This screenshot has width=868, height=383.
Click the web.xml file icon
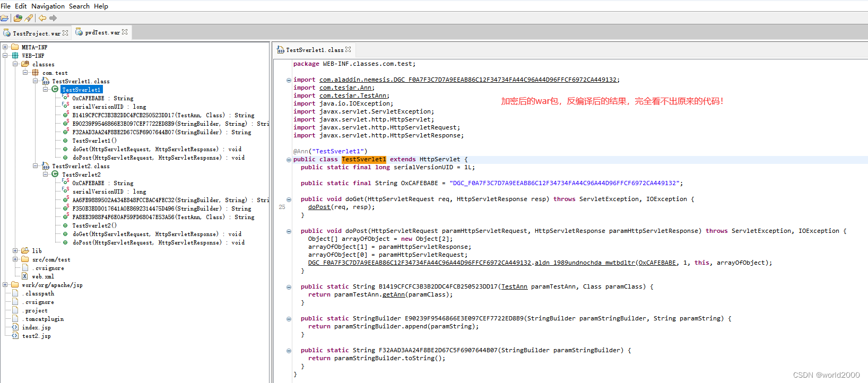tap(25, 276)
